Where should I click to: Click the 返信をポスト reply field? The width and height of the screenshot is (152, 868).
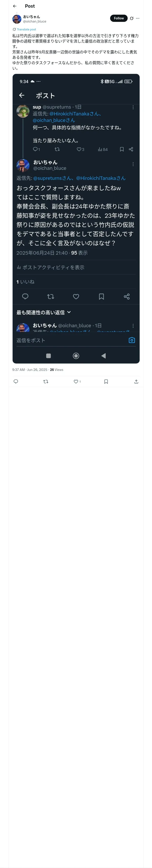pyautogui.click(x=67, y=340)
